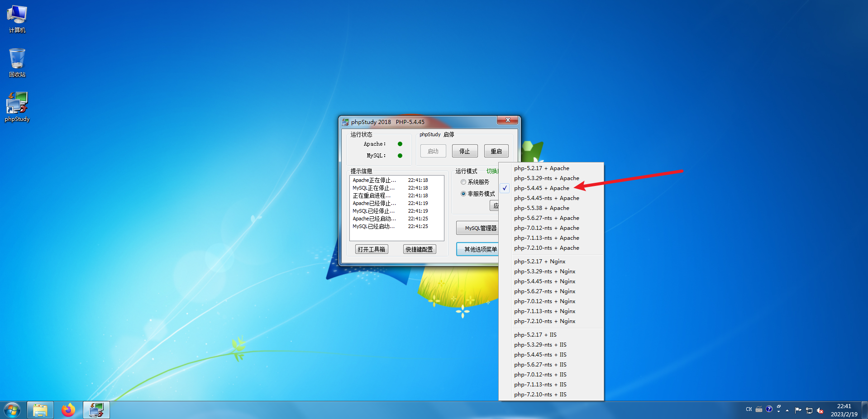Viewport: 868px width, 419px height.
Task: Click the MySQL green status indicator
Action: (400, 156)
